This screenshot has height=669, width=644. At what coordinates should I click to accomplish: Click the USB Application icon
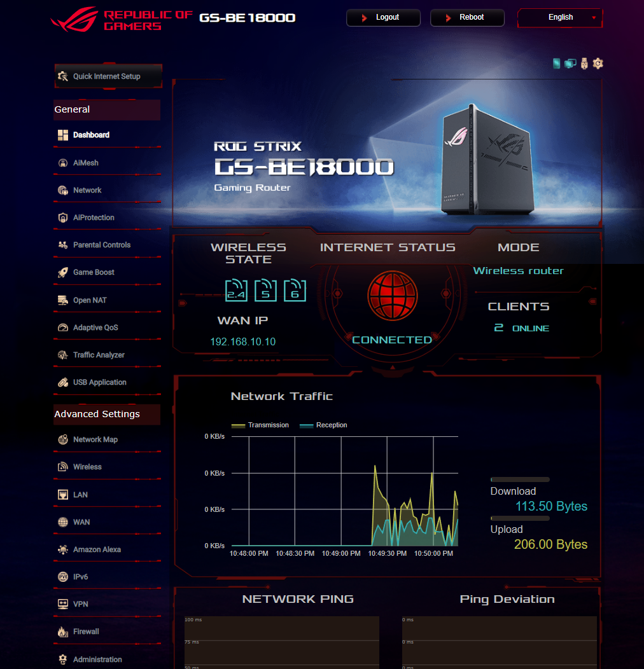[x=63, y=382]
